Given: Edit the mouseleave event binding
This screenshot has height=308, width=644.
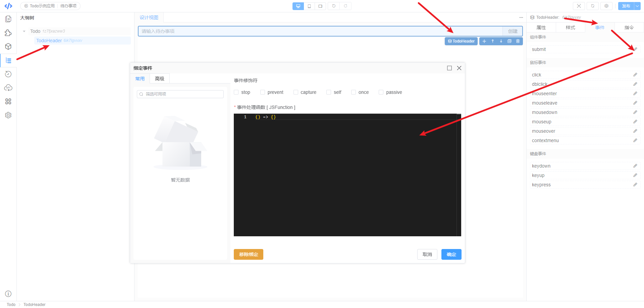Looking at the screenshot, I should point(635,103).
